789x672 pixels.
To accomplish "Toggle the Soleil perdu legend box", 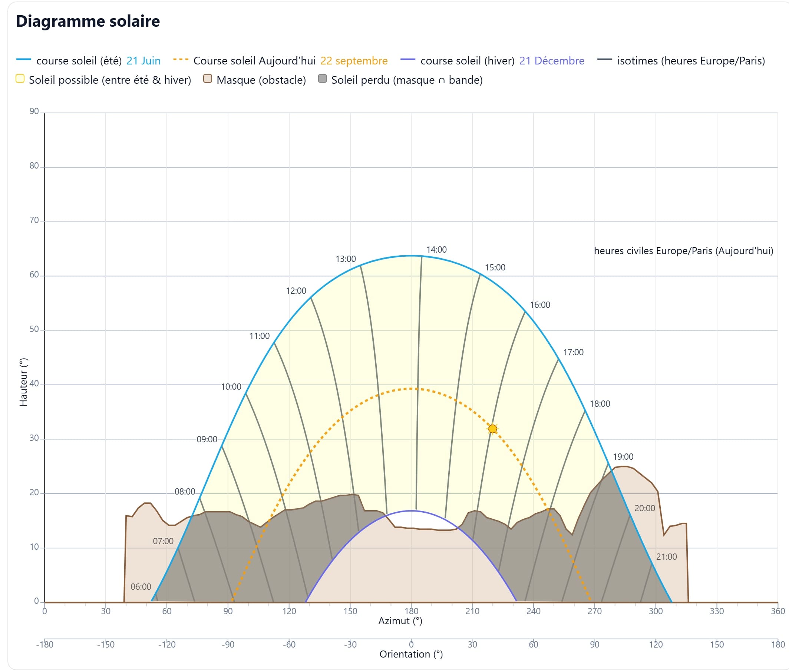I will tap(323, 79).
